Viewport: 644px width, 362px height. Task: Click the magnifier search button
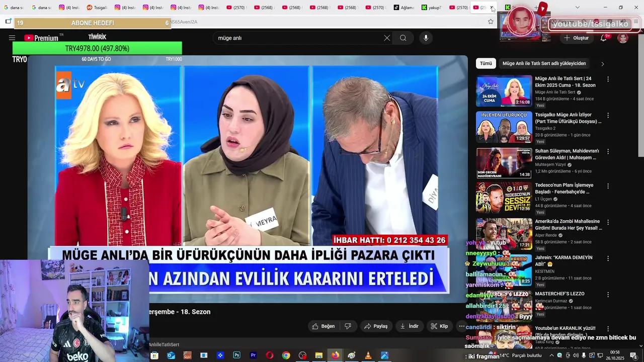pyautogui.click(x=403, y=38)
